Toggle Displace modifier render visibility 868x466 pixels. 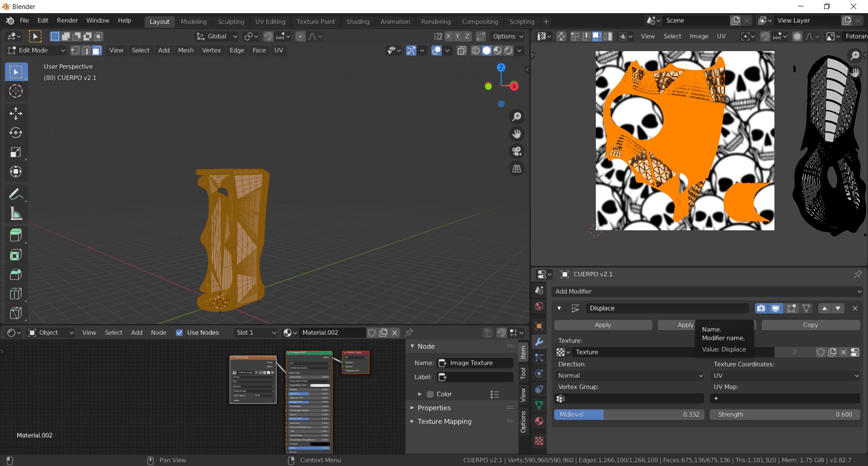(761, 308)
